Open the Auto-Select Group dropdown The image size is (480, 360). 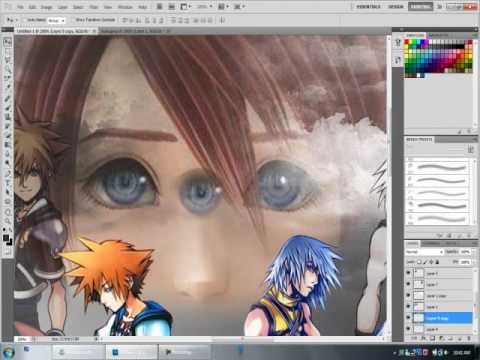56,20
